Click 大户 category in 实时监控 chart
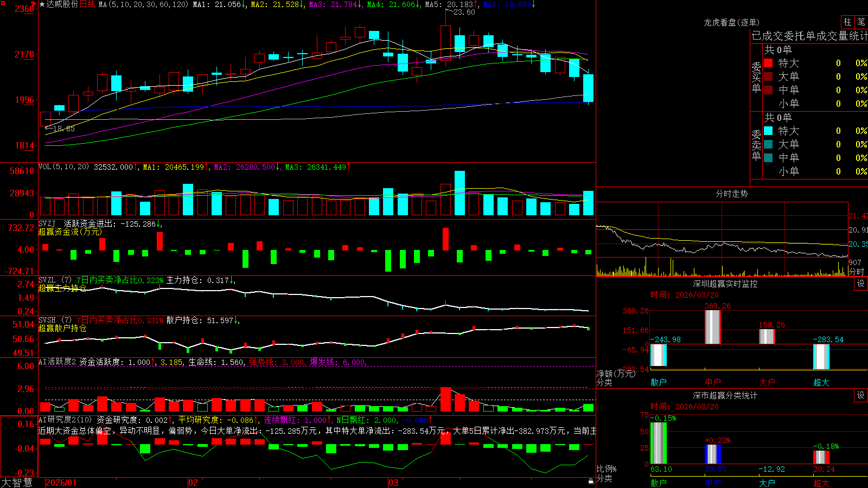Screen dimensions: 868x488 tap(767, 382)
